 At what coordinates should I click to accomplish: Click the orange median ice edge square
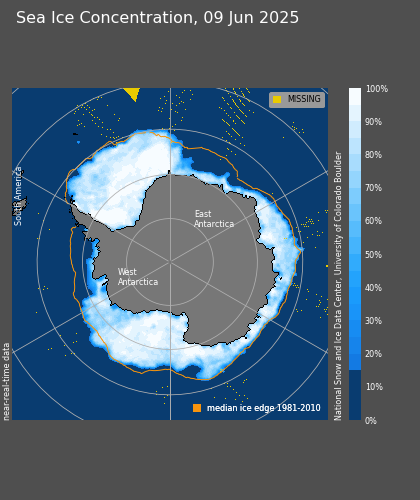point(197,408)
